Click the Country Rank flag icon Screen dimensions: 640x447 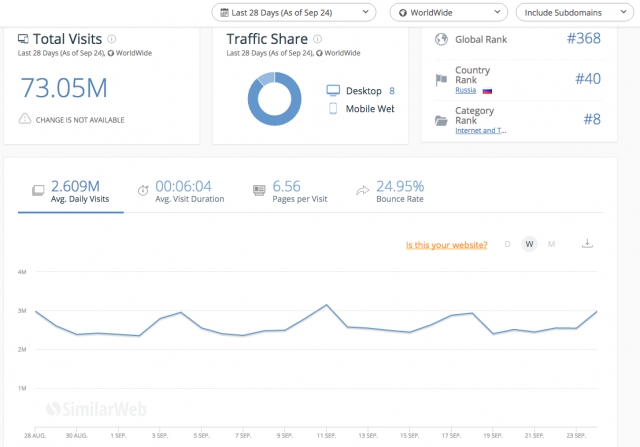tap(441, 80)
